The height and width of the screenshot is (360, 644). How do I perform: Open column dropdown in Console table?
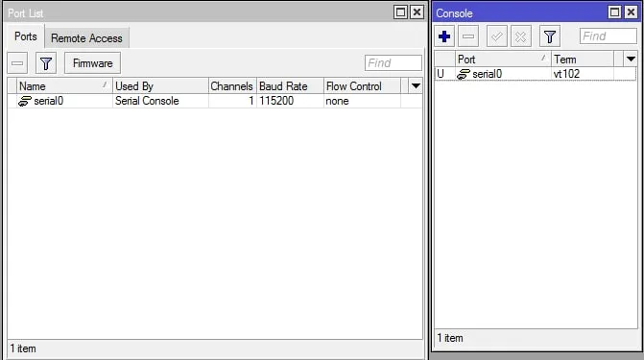631,60
